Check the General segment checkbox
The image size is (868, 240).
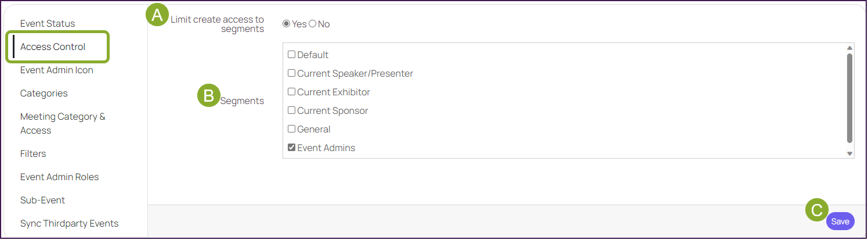[292, 129]
